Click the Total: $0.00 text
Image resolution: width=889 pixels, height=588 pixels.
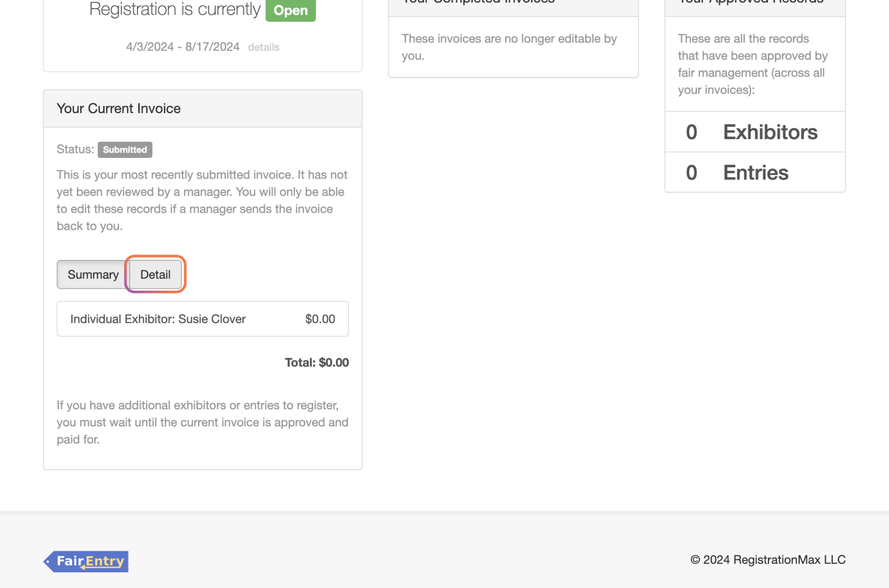coord(317,363)
